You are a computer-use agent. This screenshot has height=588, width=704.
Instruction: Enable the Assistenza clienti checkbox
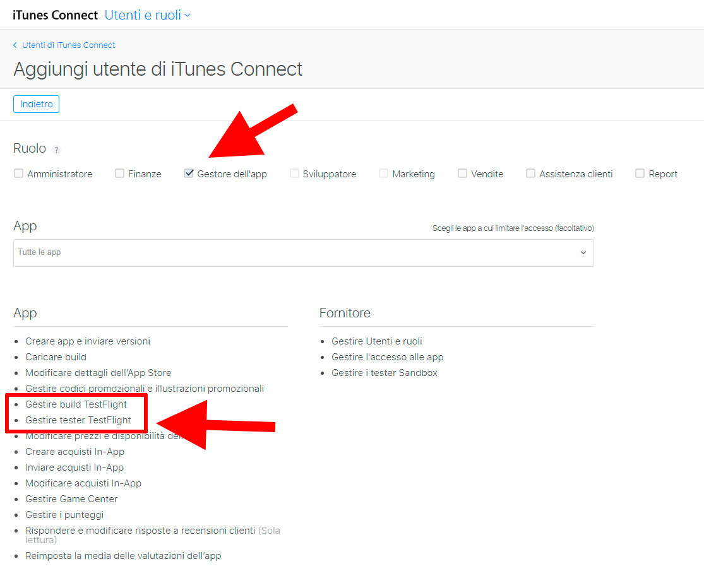point(530,173)
